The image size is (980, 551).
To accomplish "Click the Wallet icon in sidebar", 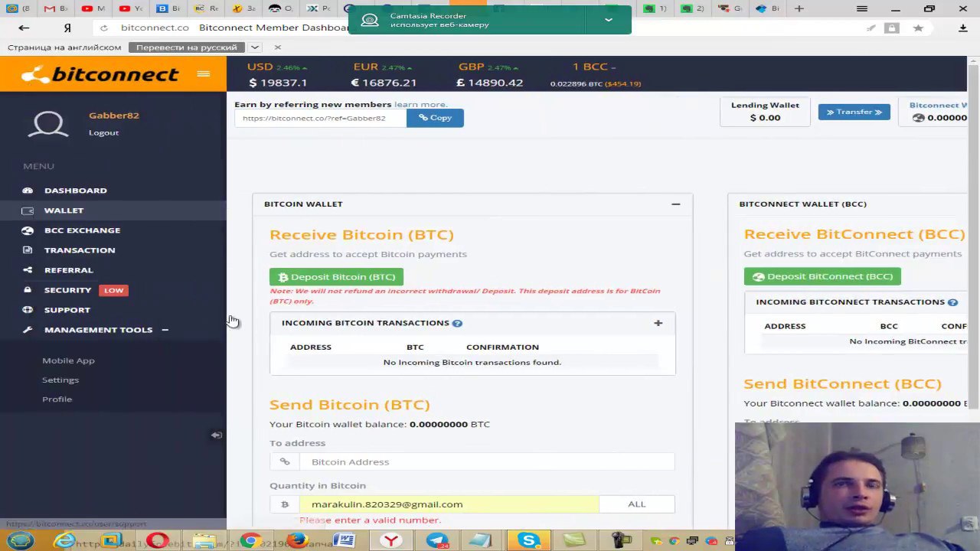I will click(28, 210).
